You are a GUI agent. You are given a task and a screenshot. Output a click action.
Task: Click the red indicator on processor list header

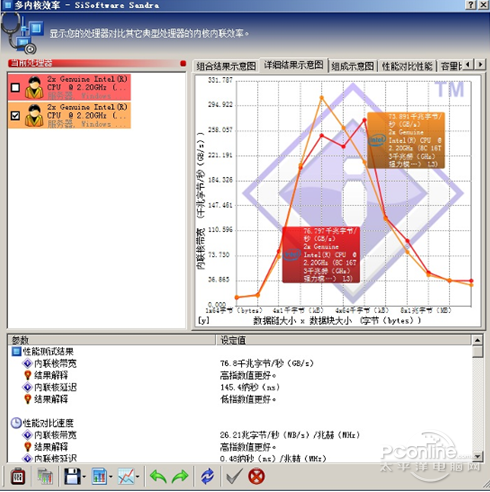[183, 63]
